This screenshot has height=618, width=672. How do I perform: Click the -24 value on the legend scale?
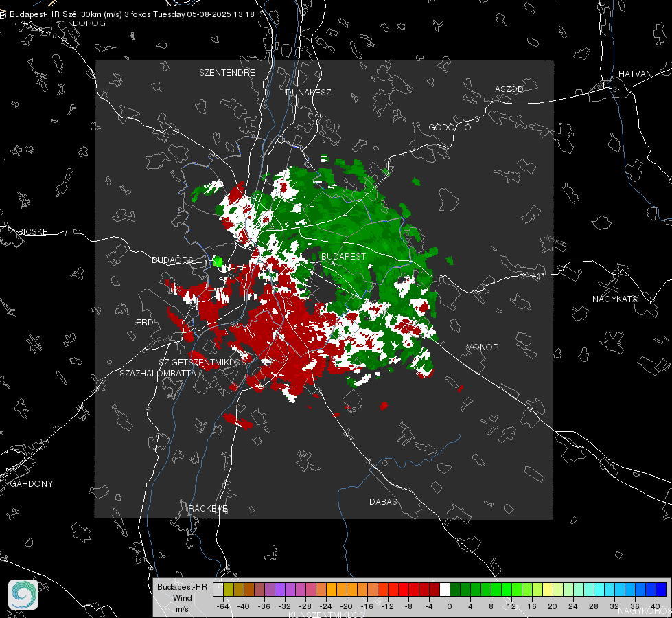326,606
